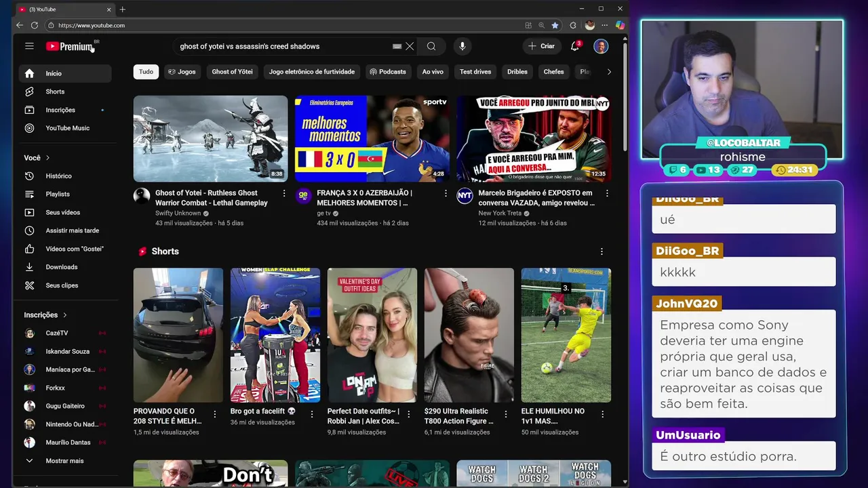Open the Forkxx subscription
The height and width of the screenshot is (488, 868).
pyautogui.click(x=65, y=388)
